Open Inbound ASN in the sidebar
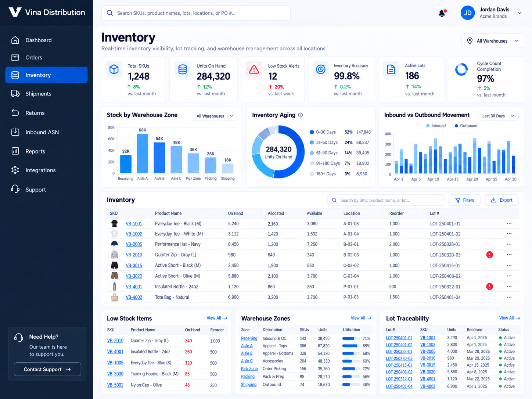Image resolution: width=532 pixels, height=399 pixels. [x=47, y=132]
